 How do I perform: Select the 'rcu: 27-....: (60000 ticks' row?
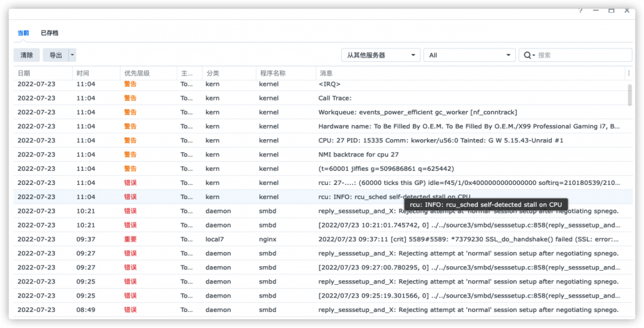[323, 182]
